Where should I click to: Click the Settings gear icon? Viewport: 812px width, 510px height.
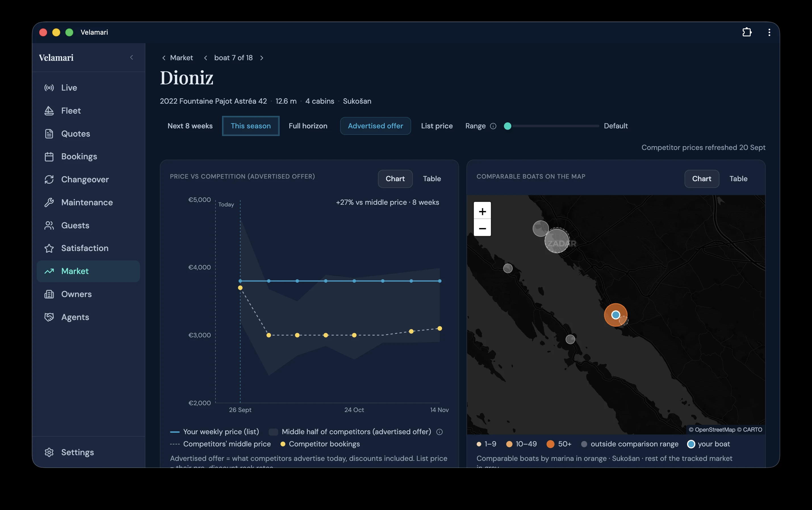[49, 452]
